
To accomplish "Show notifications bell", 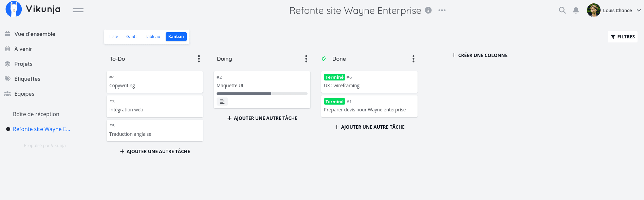I will [x=576, y=10].
